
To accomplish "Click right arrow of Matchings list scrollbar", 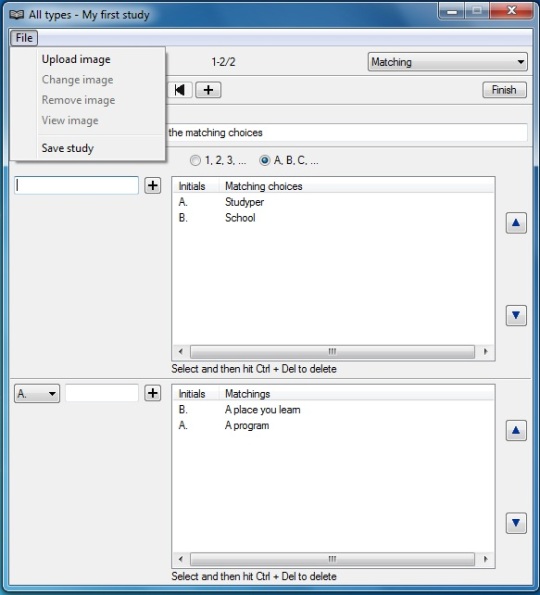I will point(485,559).
